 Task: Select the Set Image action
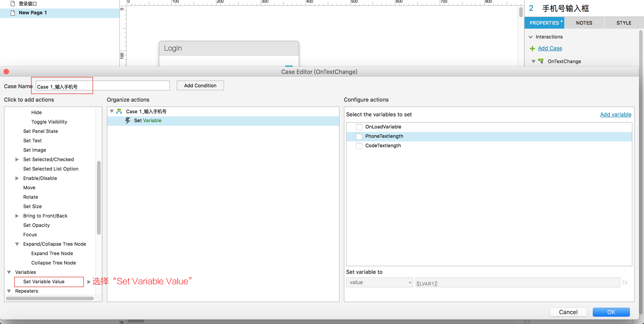click(x=34, y=150)
